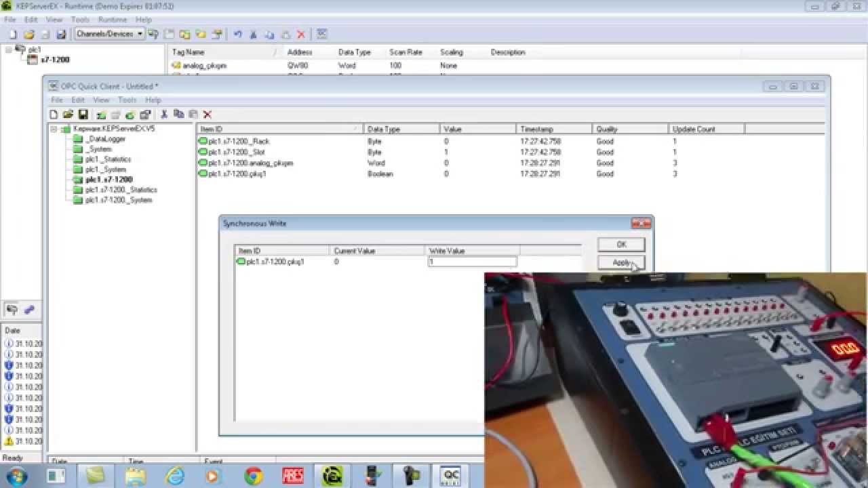Close the Synchronous Write dialog
The width and height of the screenshot is (868, 488).
tap(641, 223)
